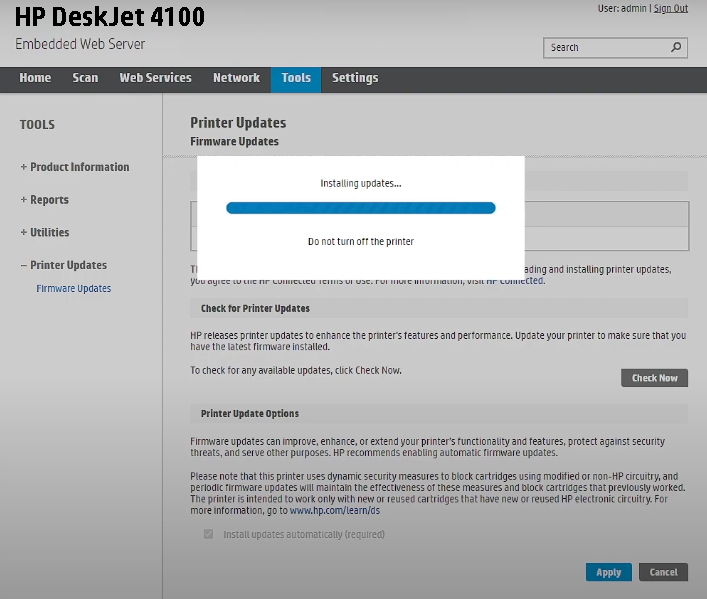Click the Embedded Web Server subtitle

(80, 44)
